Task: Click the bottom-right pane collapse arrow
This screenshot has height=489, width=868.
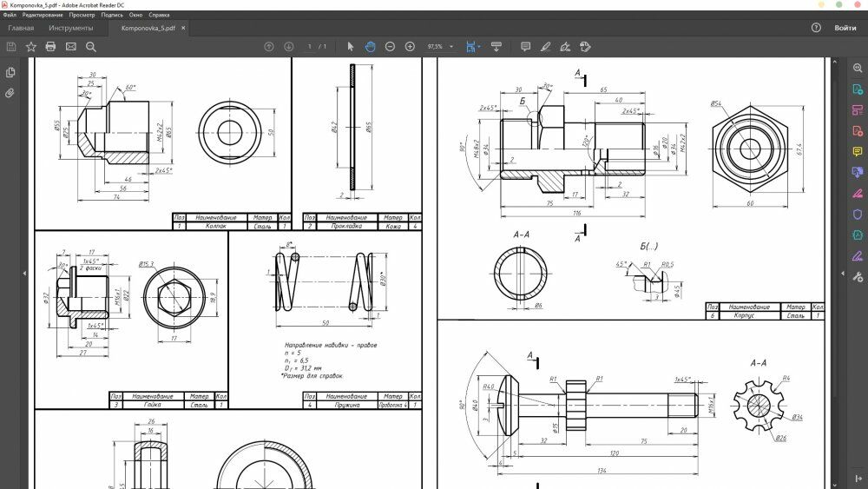Action: [858, 479]
